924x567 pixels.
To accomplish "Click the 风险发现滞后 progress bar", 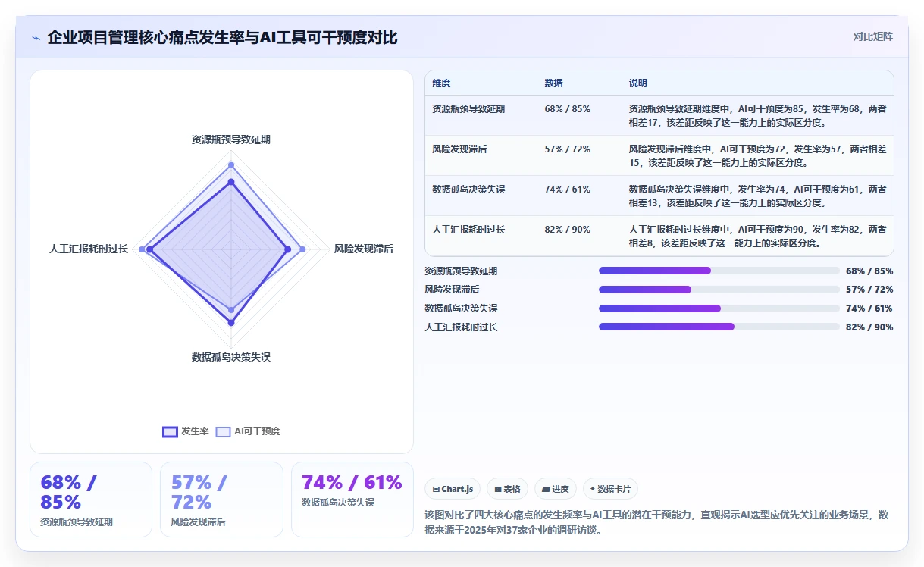I will (719, 290).
